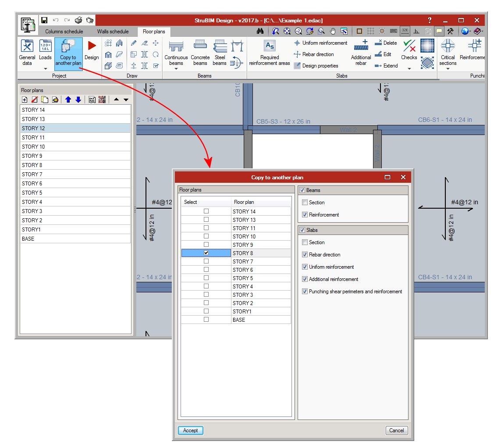
Task: Click the Save floppy disk icon
Action: [44, 20]
